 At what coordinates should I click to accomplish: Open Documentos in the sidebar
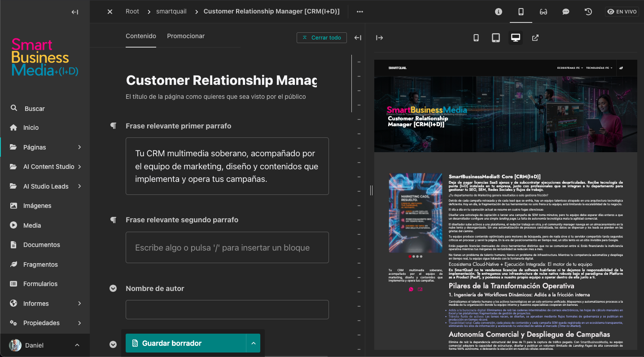click(x=45, y=245)
